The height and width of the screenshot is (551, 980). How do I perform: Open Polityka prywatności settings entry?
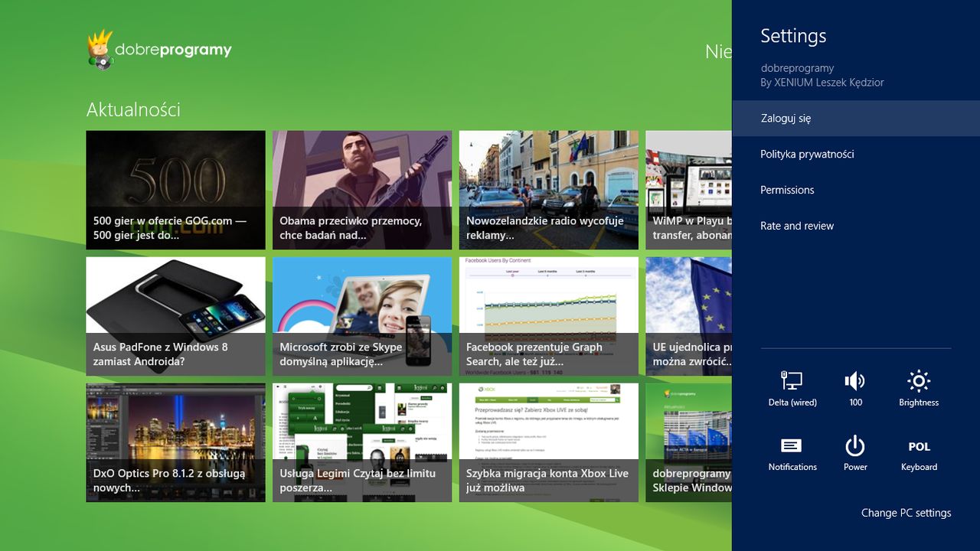856,154
